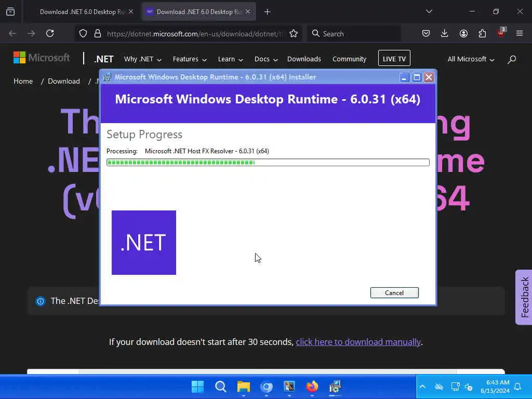Open the Feedback side tab
This screenshot has height=399, width=532.
(525, 297)
